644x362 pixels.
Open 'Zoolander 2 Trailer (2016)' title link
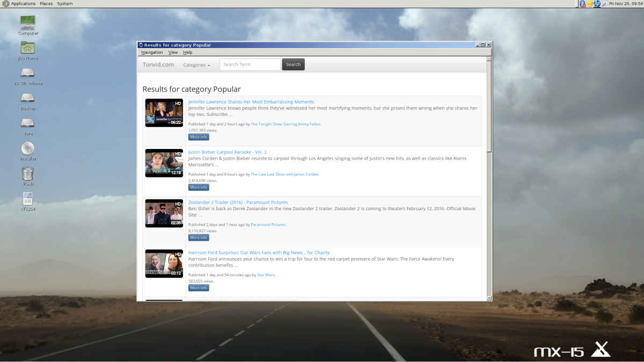pos(238,202)
